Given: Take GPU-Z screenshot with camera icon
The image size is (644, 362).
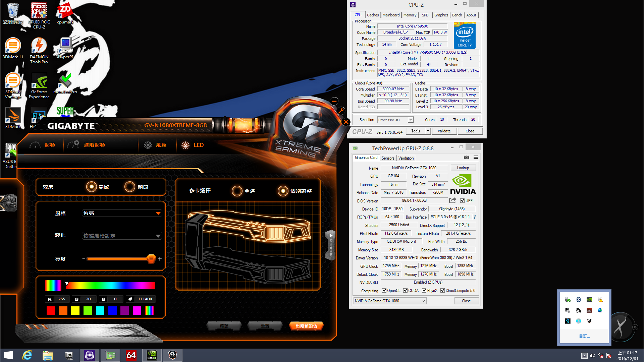Looking at the screenshot, I should click(466, 157).
